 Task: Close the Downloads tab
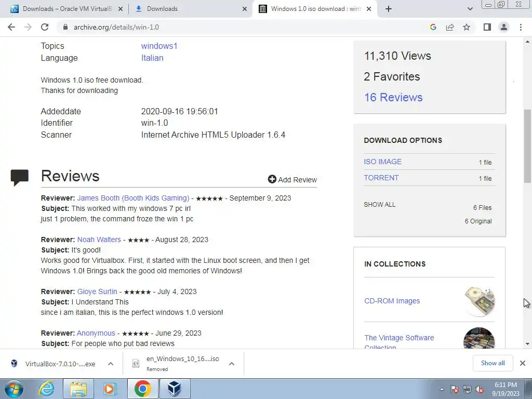(245, 9)
